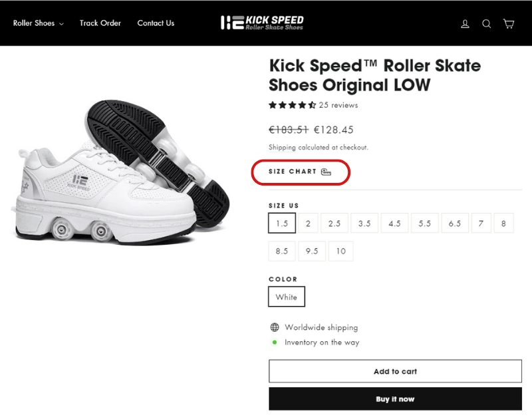Click the search magnifier icon
The width and height of the screenshot is (532, 419).
click(487, 24)
